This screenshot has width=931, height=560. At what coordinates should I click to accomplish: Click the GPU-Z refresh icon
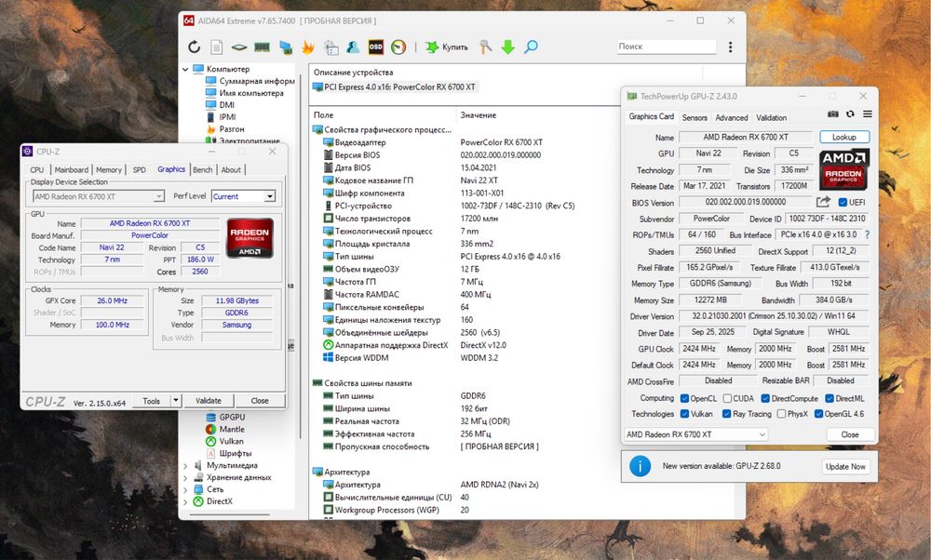coord(850,113)
